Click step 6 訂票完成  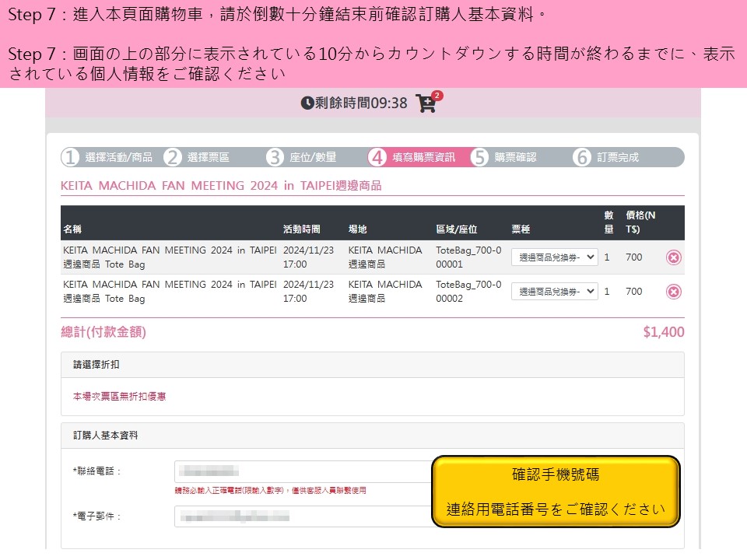coord(582,157)
